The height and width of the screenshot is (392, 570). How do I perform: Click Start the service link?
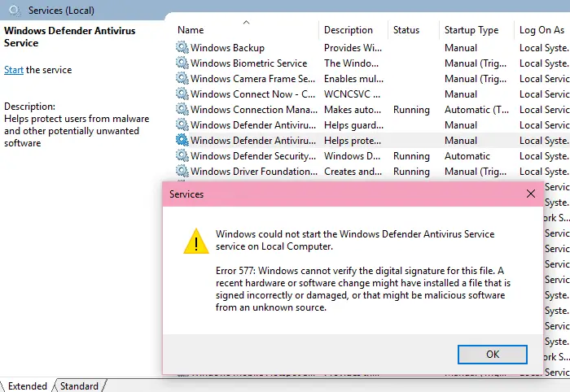tap(14, 70)
